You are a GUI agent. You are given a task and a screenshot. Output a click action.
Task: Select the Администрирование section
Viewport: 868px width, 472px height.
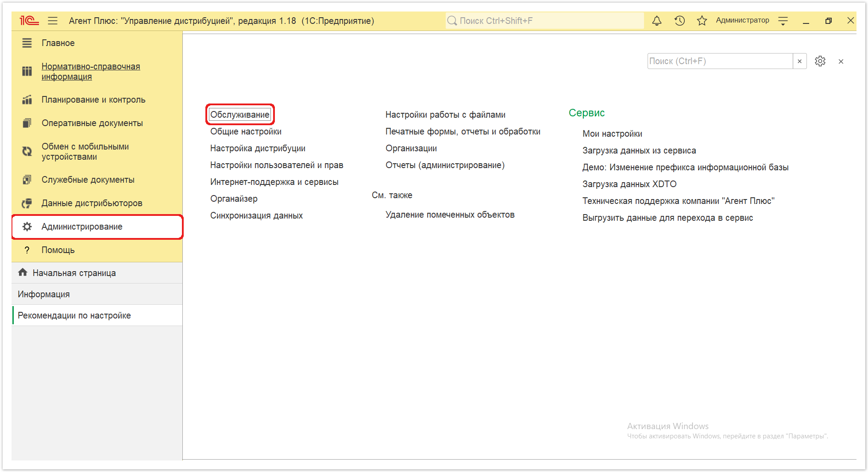point(97,226)
